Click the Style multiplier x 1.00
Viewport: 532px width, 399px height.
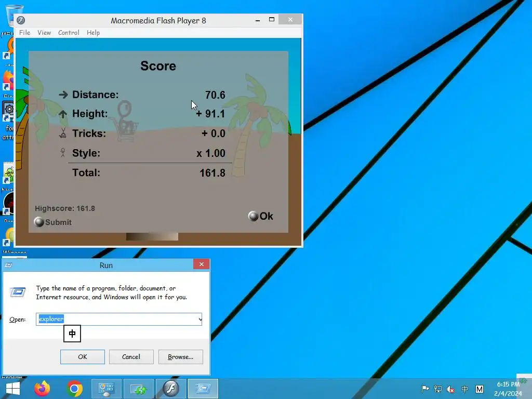click(211, 153)
